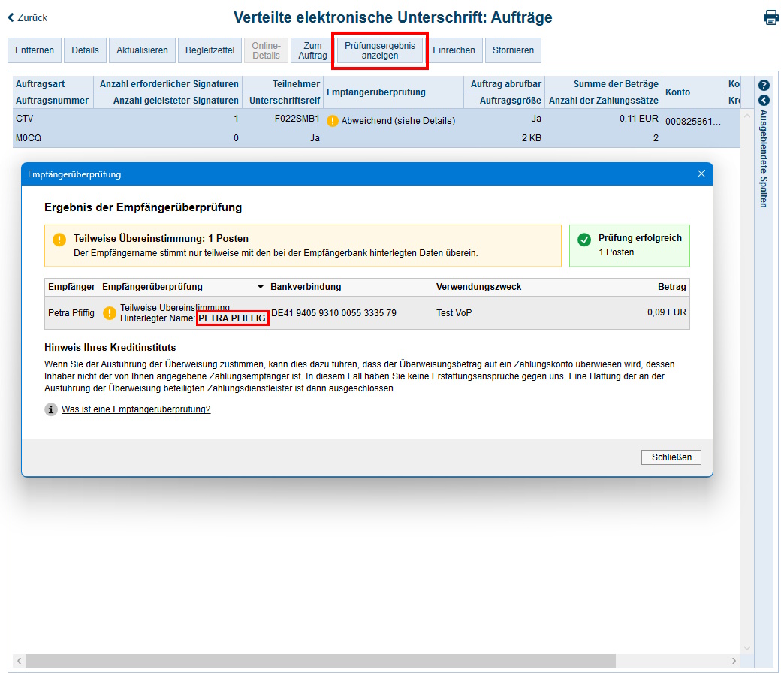
Task: Close dialog via Schließen button
Action: pos(671,457)
